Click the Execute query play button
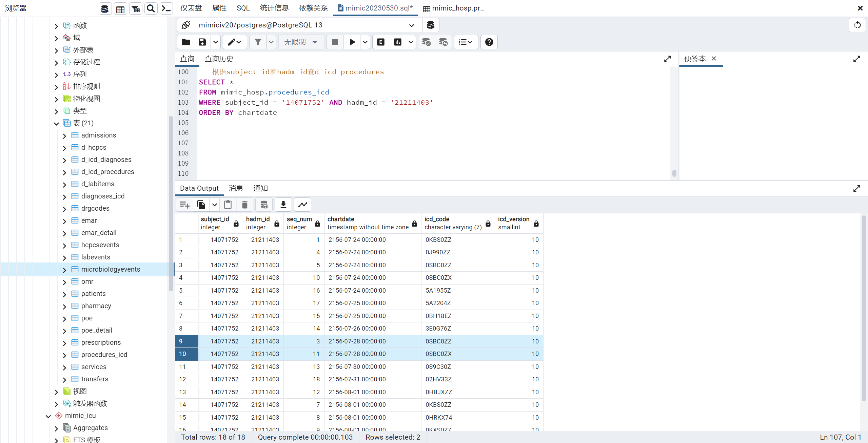The image size is (868, 443). pyautogui.click(x=352, y=42)
